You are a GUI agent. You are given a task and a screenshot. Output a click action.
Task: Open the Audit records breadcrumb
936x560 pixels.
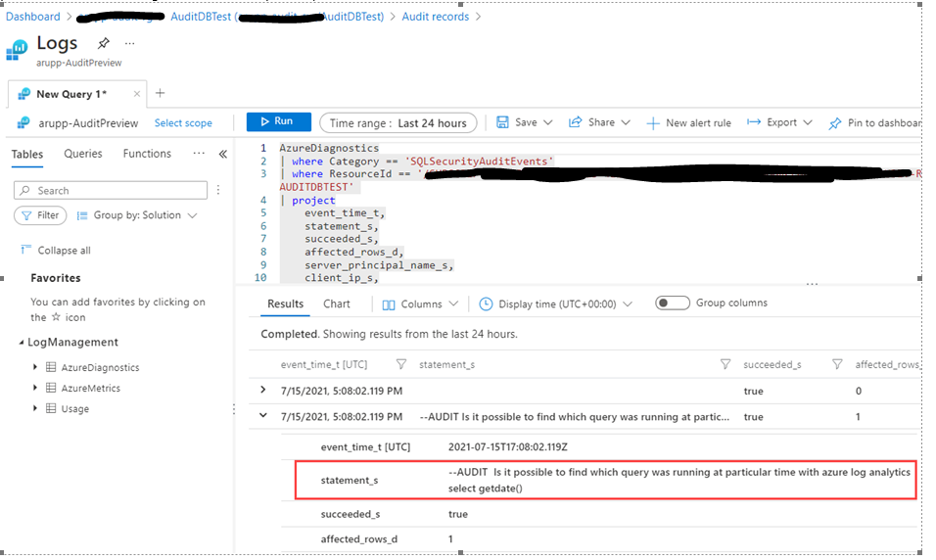[x=435, y=17]
